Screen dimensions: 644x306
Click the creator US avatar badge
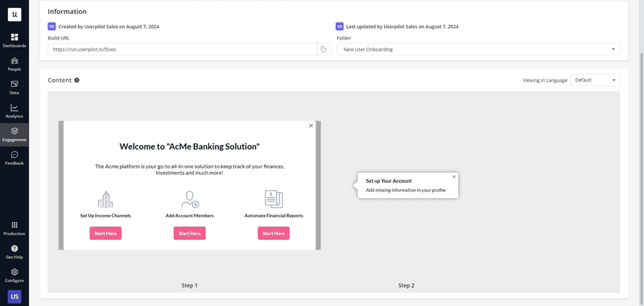point(52,27)
